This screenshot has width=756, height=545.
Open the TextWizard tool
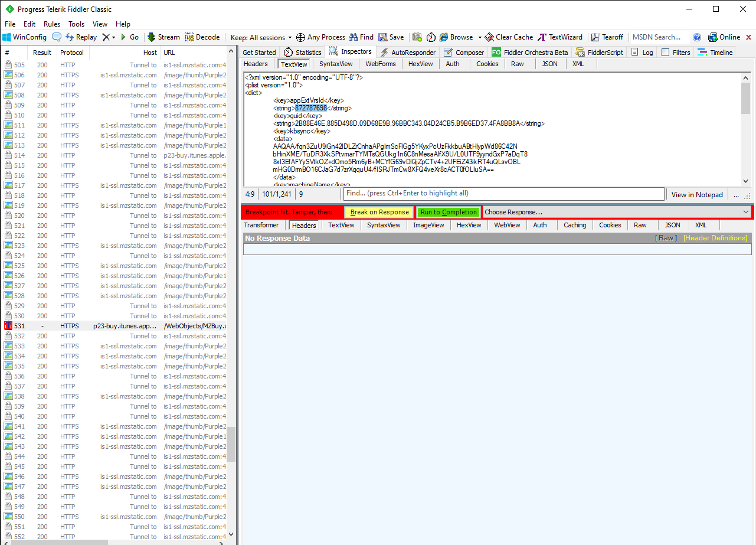pos(560,37)
